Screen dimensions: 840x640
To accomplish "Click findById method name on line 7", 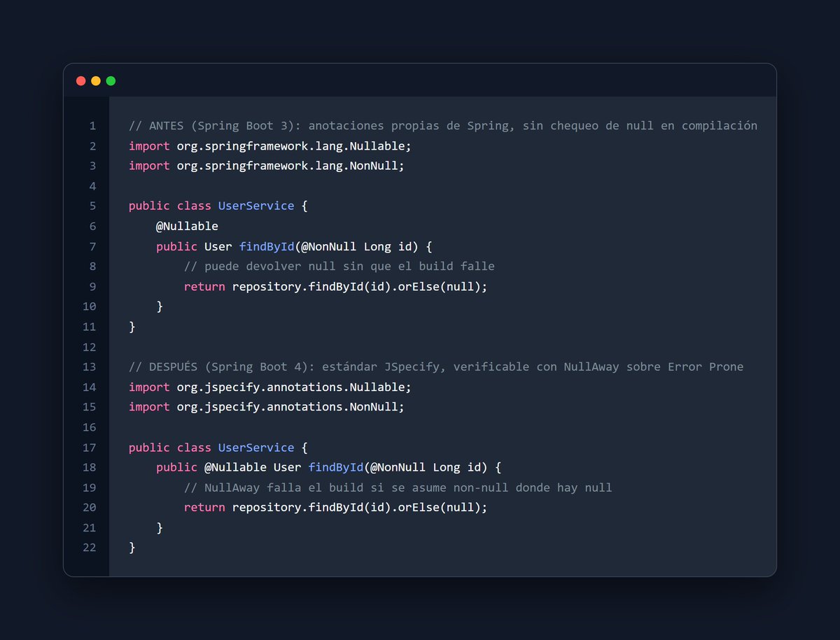I will [x=267, y=246].
